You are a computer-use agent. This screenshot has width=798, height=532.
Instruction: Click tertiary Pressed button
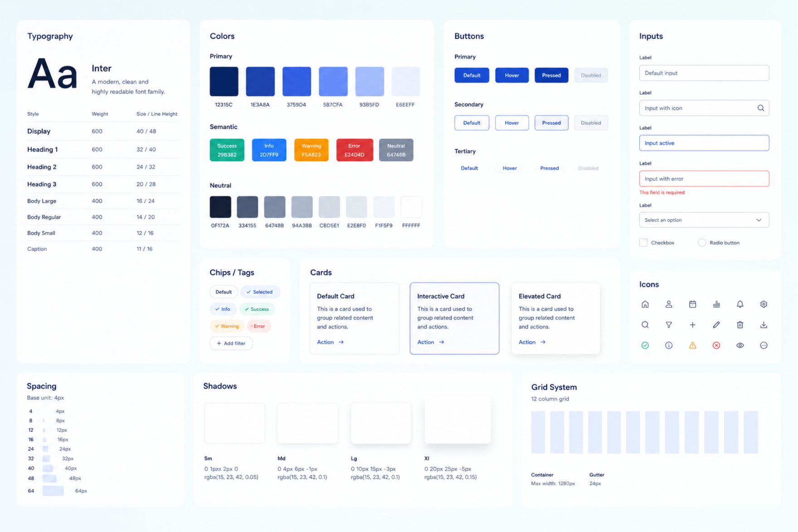[550, 168]
